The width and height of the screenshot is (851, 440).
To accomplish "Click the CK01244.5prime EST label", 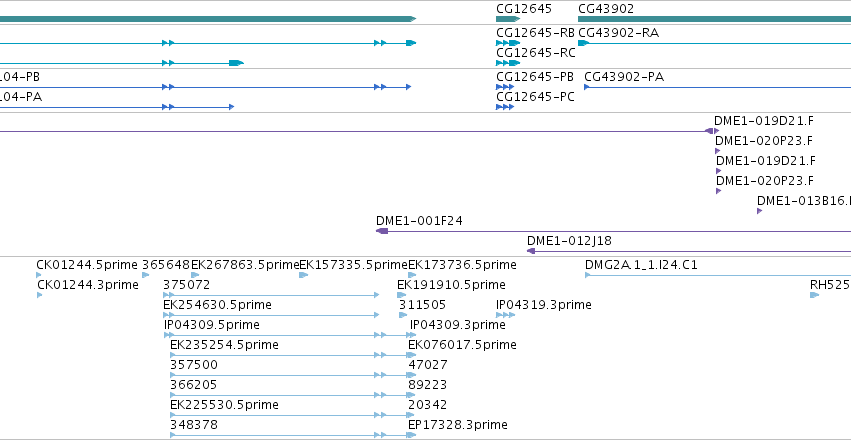I will [87, 265].
